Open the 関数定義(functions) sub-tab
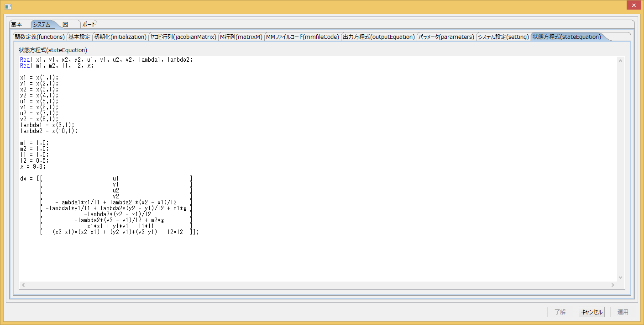Image resolution: width=644 pixels, height=325 pixels. [x=40, y=37]
